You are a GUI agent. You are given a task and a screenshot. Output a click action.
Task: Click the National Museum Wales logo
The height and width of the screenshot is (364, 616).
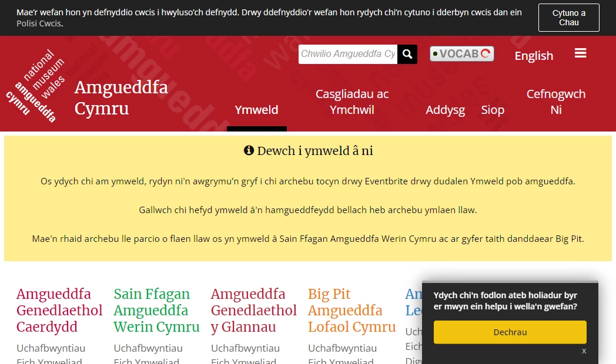tap(38, 87)
